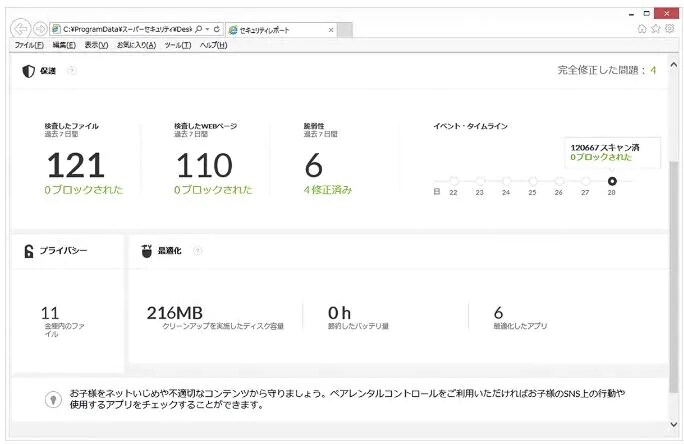Open the ファイル(F) menu
This screenshot has width=684, height=444.
click(29, 45)
